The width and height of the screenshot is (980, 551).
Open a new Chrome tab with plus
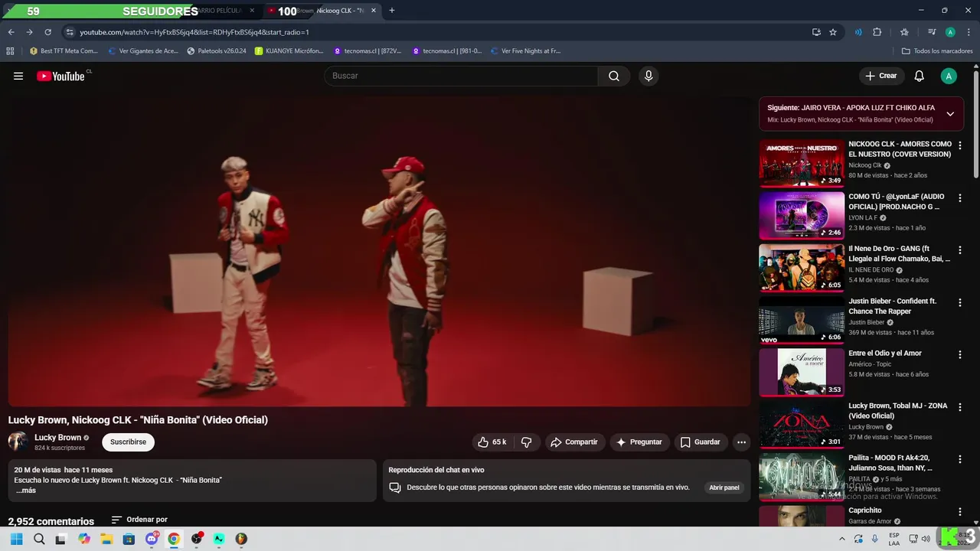pyautogui.click(x=392, y=11)
